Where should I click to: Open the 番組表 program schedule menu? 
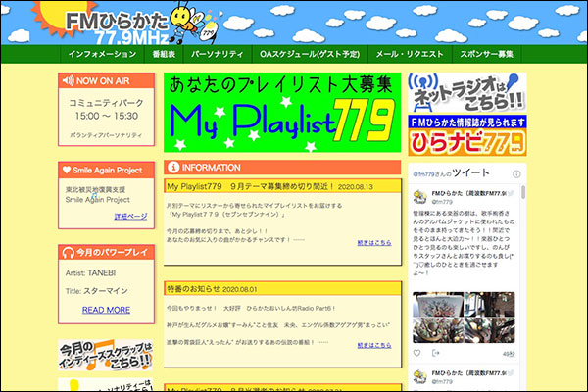coord(164,56)
